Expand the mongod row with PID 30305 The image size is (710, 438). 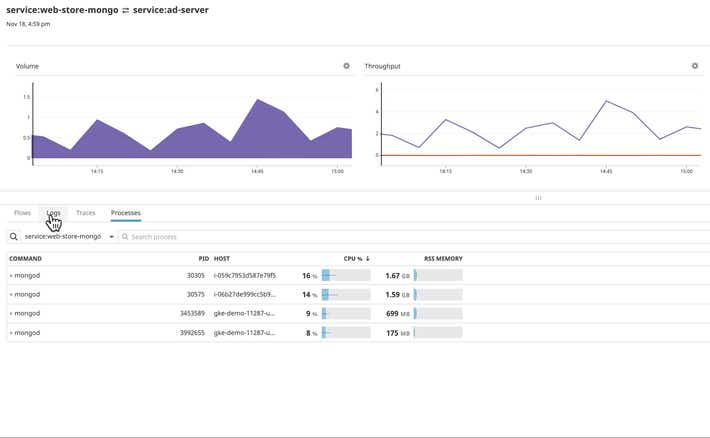point(11,275)
